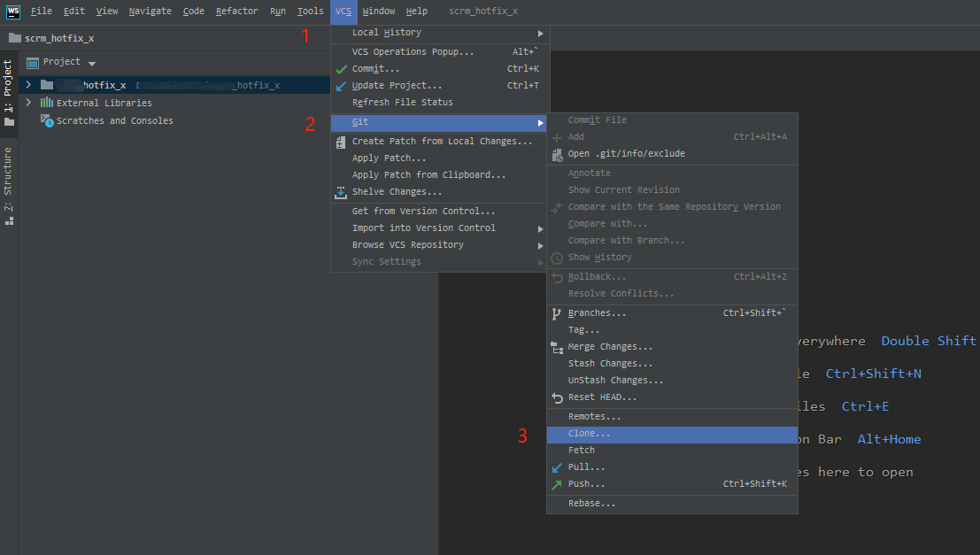The image size is (980, 555).
Task: Click the VCS menu
Action: tap(343, 12)
